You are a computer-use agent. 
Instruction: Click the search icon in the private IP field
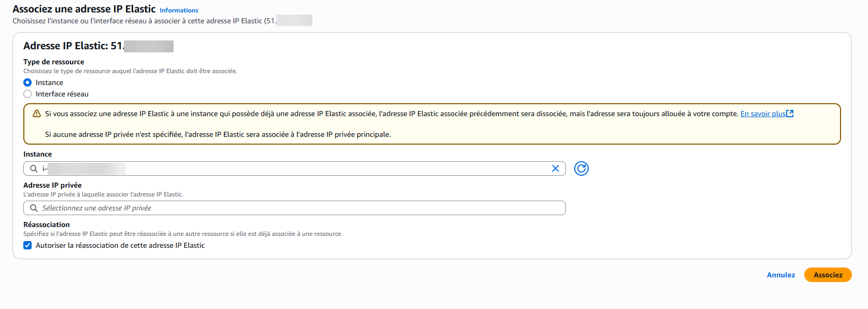(x=34, y=208)
